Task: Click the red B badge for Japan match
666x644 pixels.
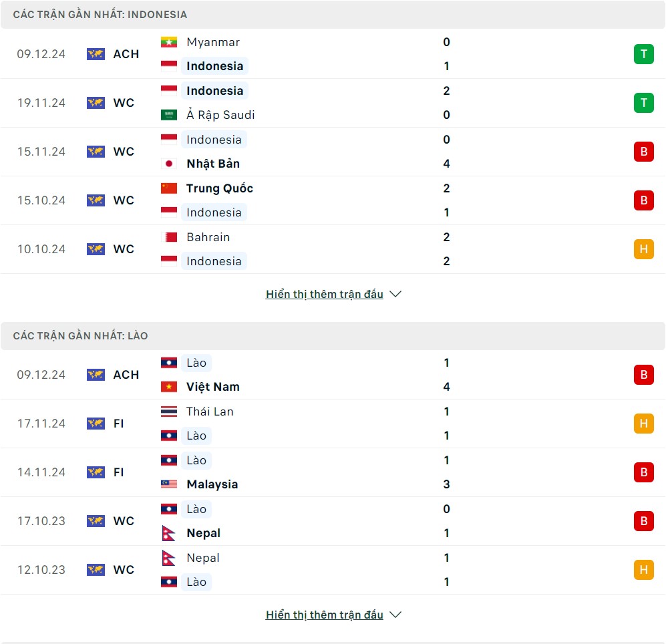Action: click(643, 152)
